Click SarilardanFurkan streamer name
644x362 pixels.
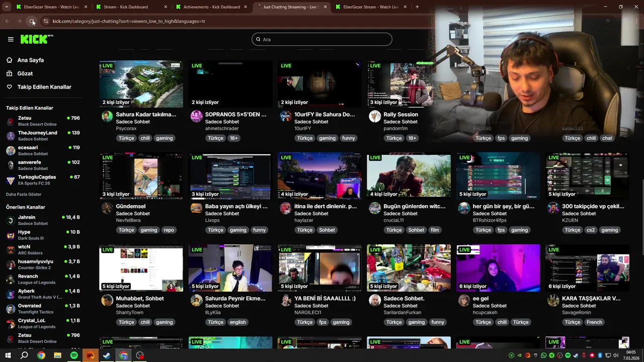pyautogui.click(x=403, y=312)
